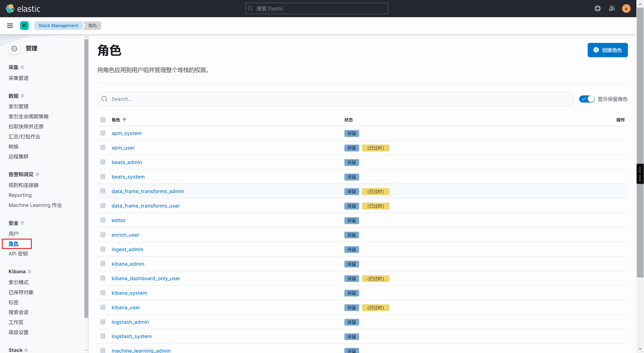Open 采集管道 in sidebar
644x353 pixels.
(x=19, y=78)
